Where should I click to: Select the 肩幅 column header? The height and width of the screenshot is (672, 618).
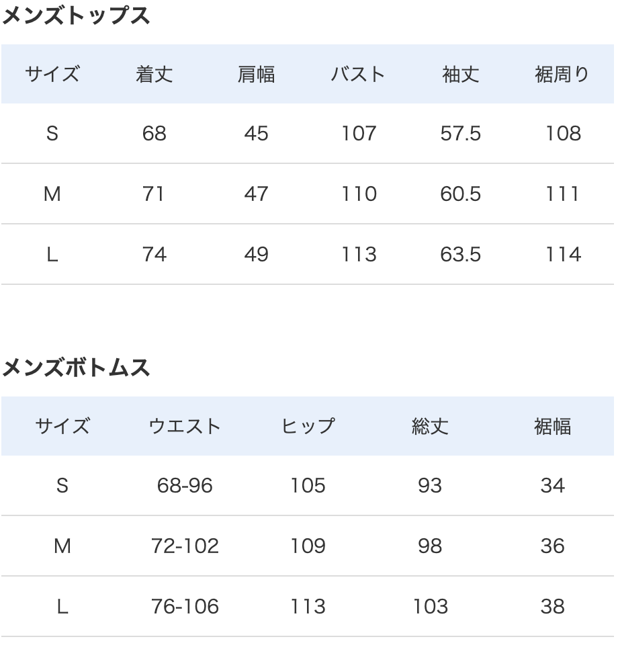click(256, 74)
